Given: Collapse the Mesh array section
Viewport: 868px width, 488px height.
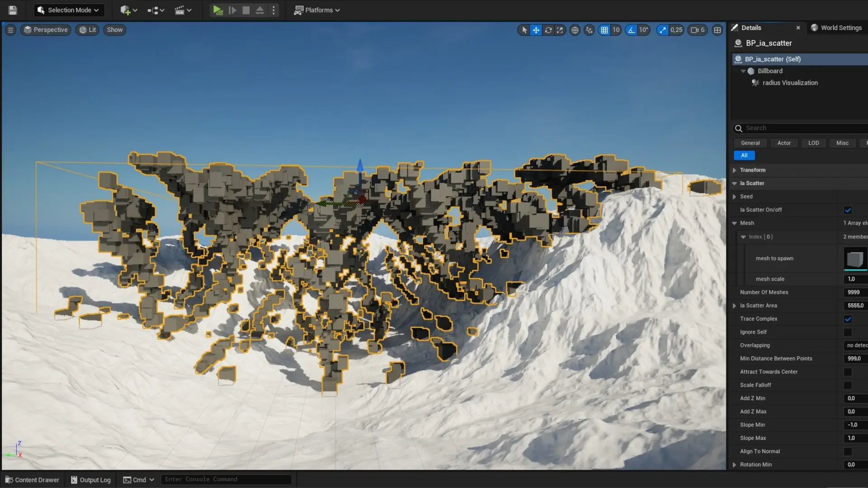Looking at the screenshot, I should tap(734, 223).
